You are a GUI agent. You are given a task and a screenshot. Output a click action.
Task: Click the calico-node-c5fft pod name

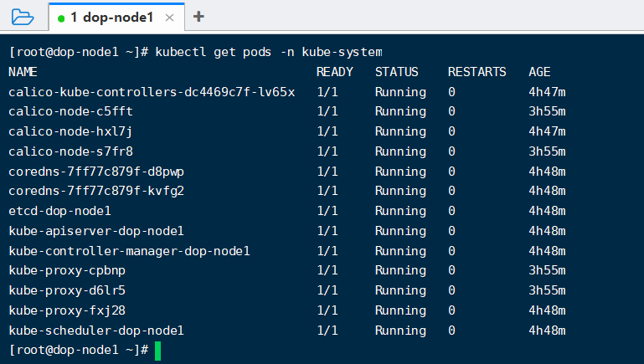70,111
